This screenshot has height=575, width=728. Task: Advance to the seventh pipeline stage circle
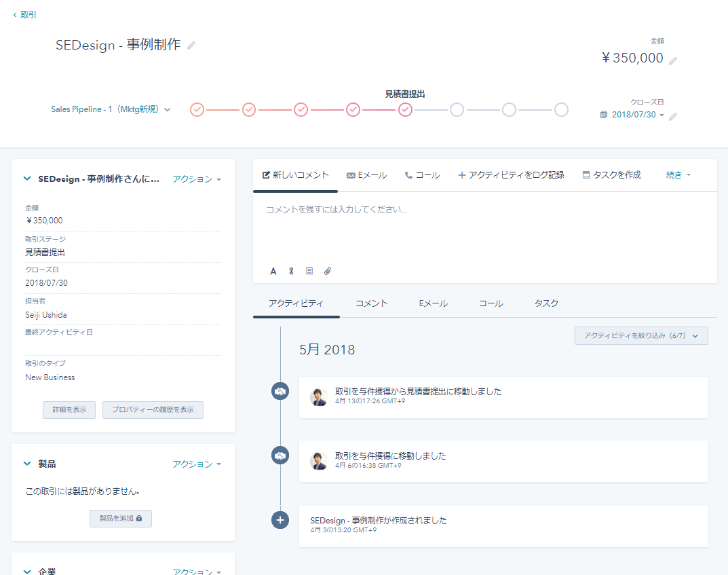pos(509,109)
